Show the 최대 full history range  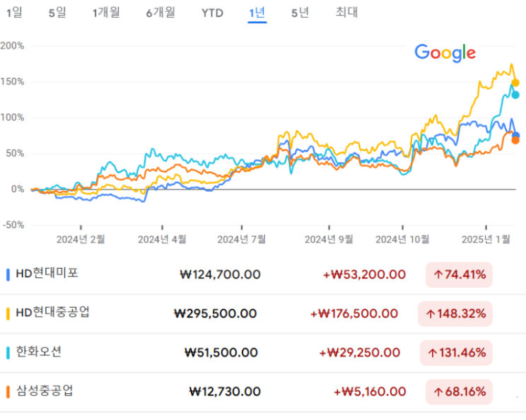click(x=347, y=13)
